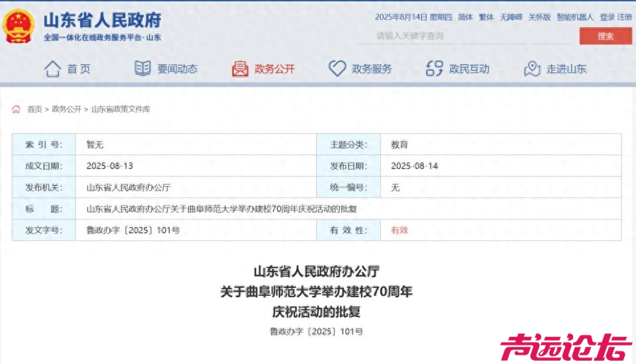This screenshot has height=364, width=636.
Task: Open the 政务服务 navigation tab
Action: click(x=372, y=69)
